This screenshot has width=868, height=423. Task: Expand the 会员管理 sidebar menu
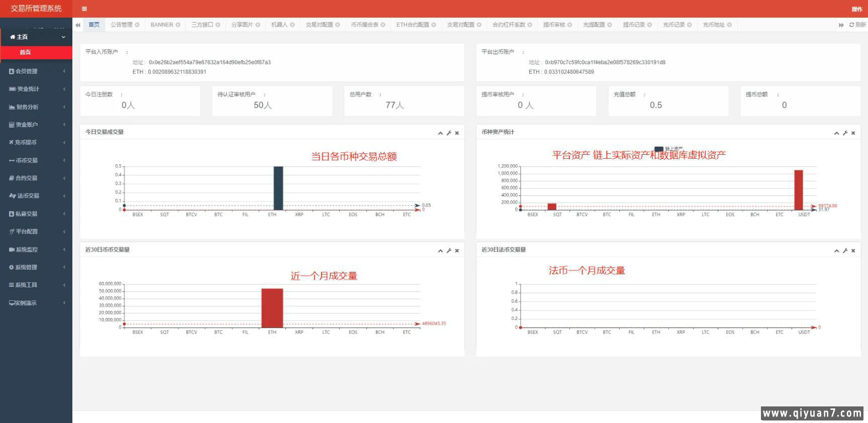(36, 71)
